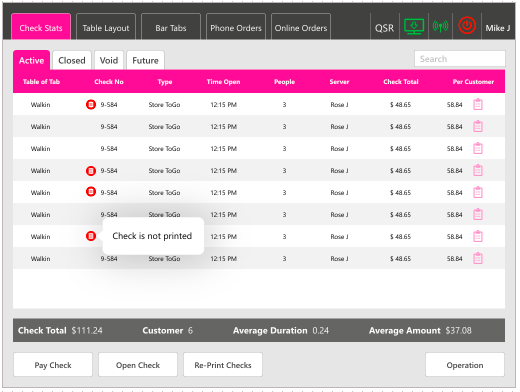Sort by Type column header

click(x=165, y=82)
